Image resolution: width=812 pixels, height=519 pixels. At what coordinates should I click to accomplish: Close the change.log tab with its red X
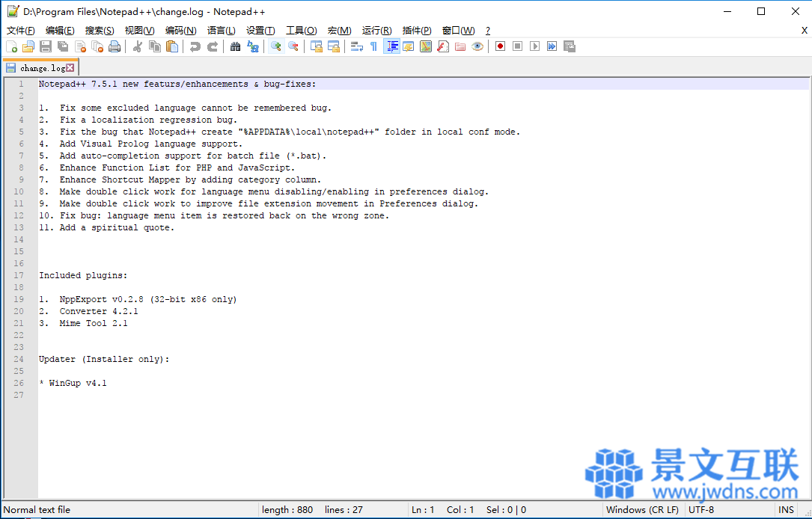[x=70, y=68]
